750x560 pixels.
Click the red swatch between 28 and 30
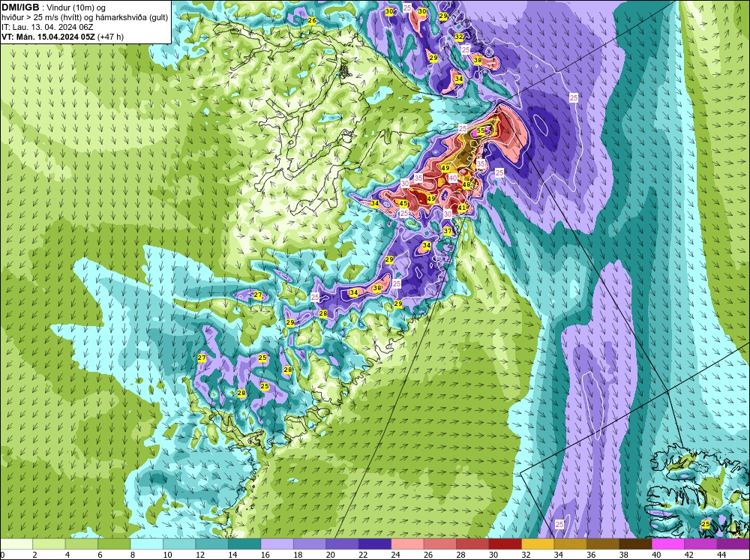[x=472, y=544]
